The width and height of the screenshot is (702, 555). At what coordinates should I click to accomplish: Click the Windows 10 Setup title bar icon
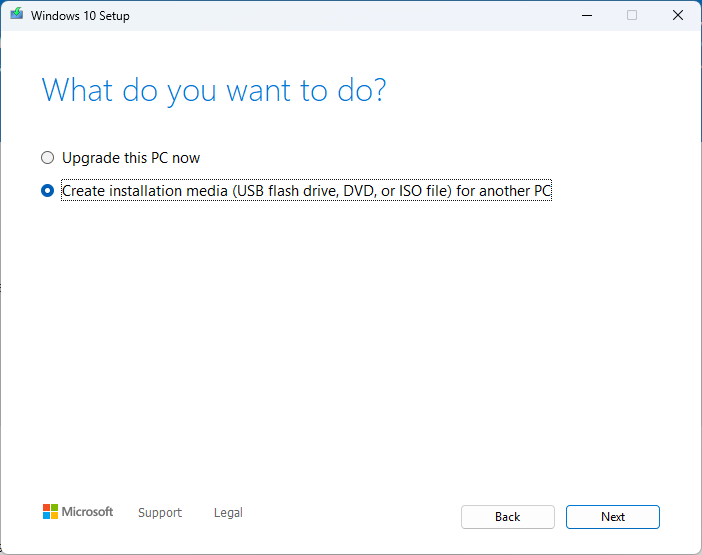pos(16,15)
